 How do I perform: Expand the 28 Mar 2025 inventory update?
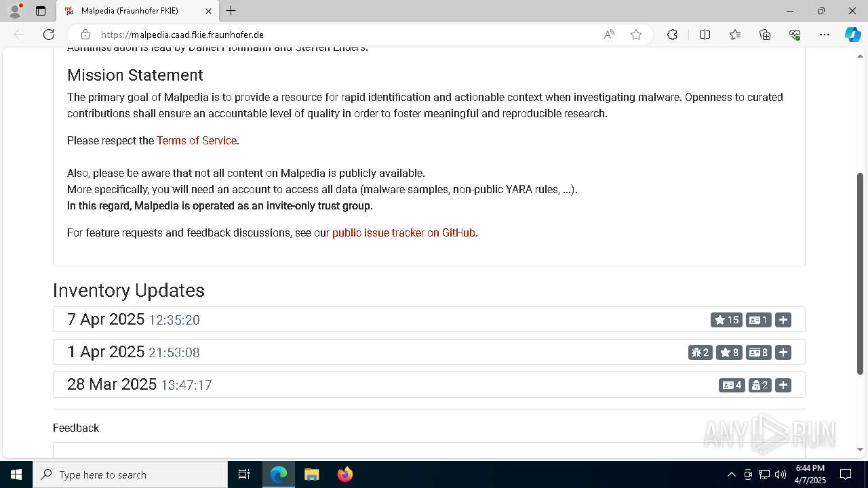pos(783,385)
